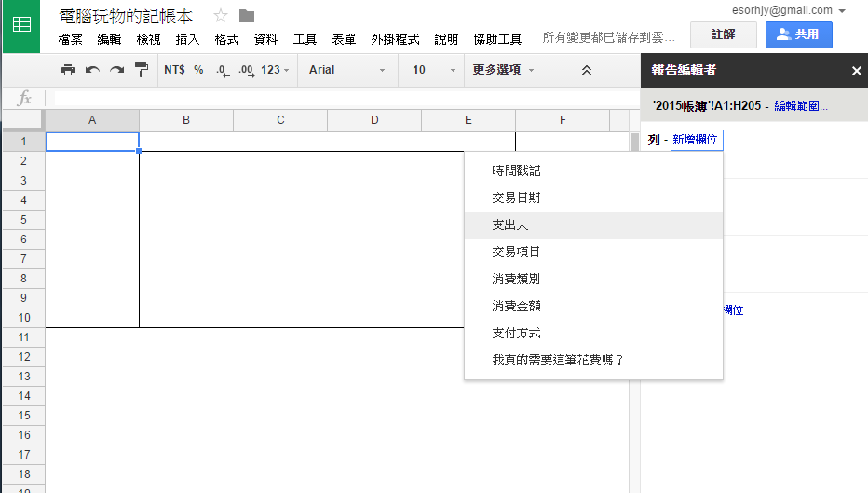Click cell A1
Viewport: 868px width, 493px height.
[x=92, y=142]
